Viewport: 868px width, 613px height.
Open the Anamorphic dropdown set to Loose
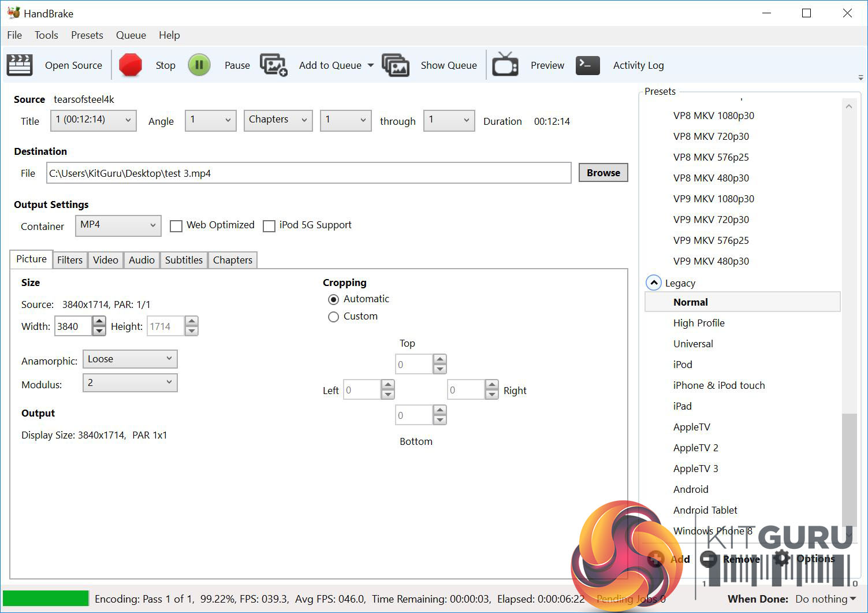tap(130, 359)
